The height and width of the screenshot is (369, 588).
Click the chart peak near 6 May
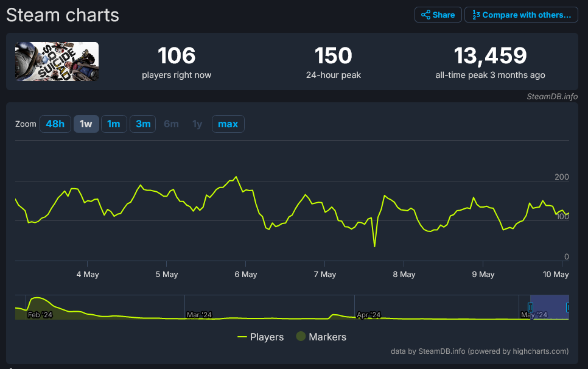click(x=236, y=177)
